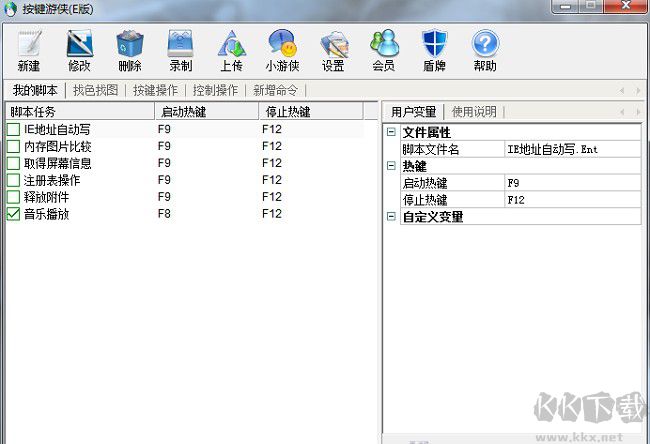
Task: Click the 新建 (New) script icon
Action: pyautogui.click(x=29, y=45)
